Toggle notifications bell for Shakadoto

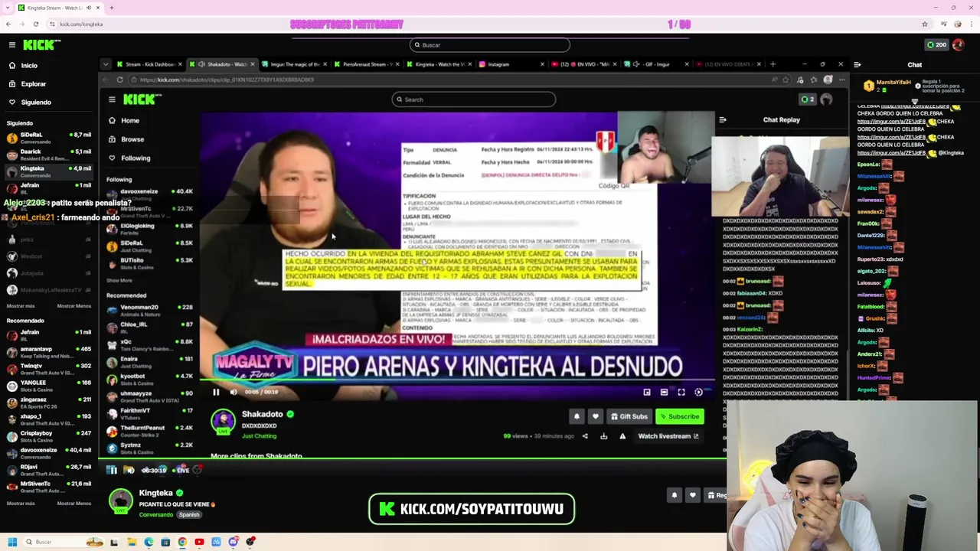click(577, 417)
